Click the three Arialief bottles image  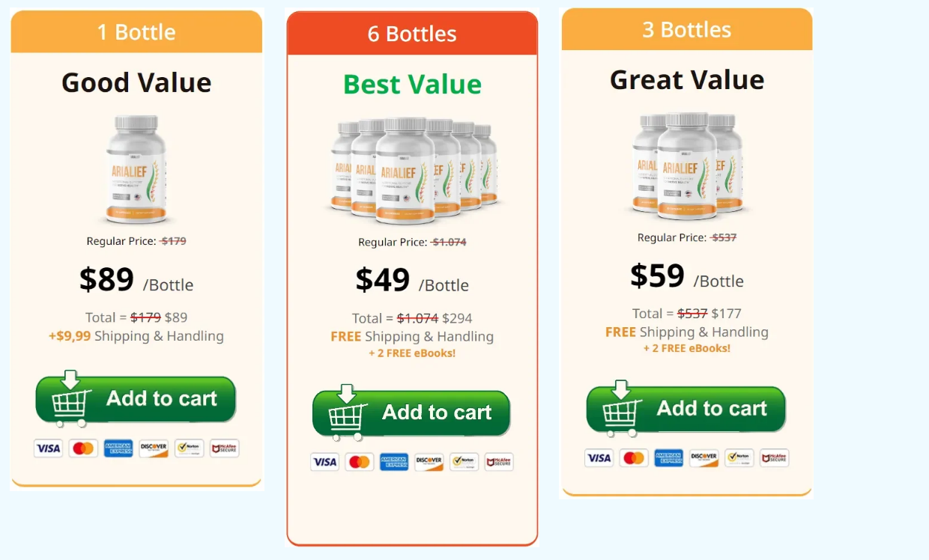[x=687, y=165]
